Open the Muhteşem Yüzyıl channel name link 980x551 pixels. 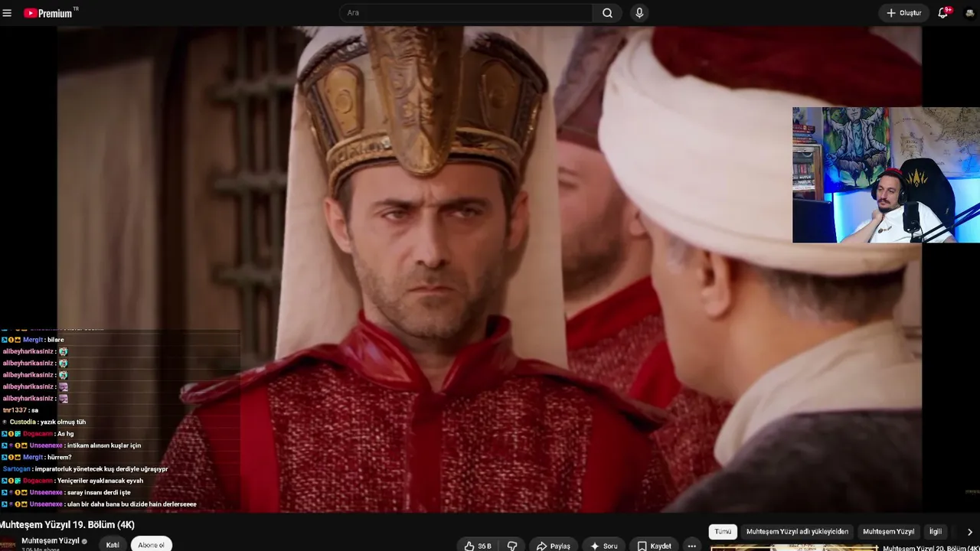pos(51,541)
